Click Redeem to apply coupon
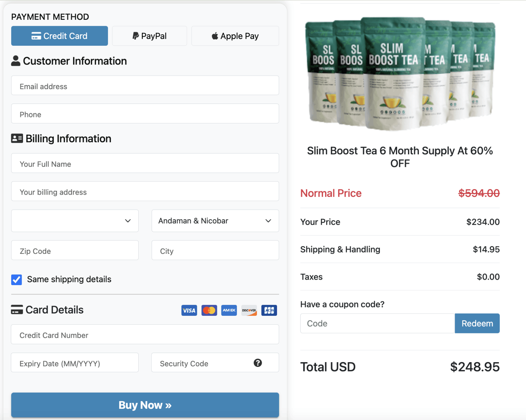 [x=477, y=323]
